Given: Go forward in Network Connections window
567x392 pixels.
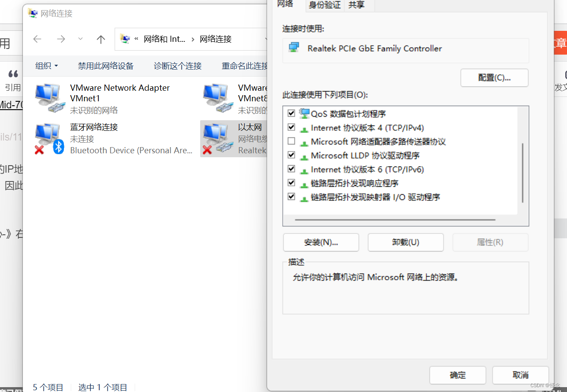Looking at the screenshot, I should pyautogui.click(x=61, y=39).
